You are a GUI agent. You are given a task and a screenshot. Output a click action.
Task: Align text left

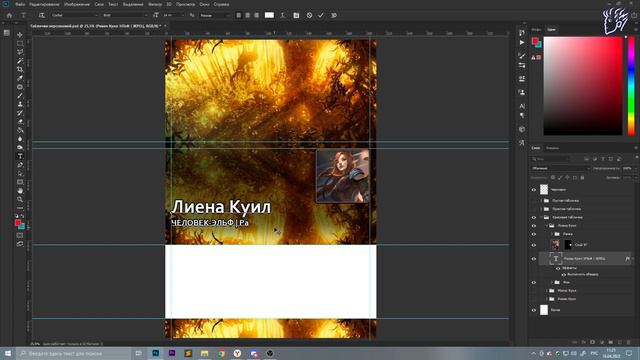239,15
